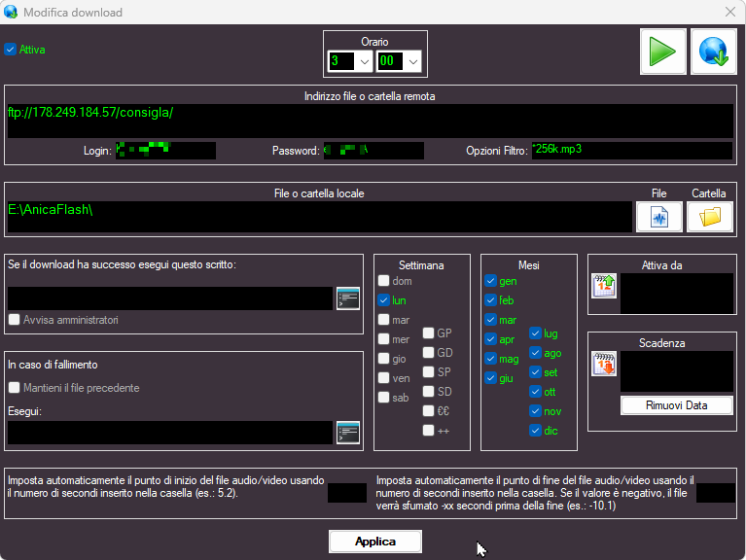
Task: Uncheck the ott month checkbox
Action: click(x=535, y=391)
